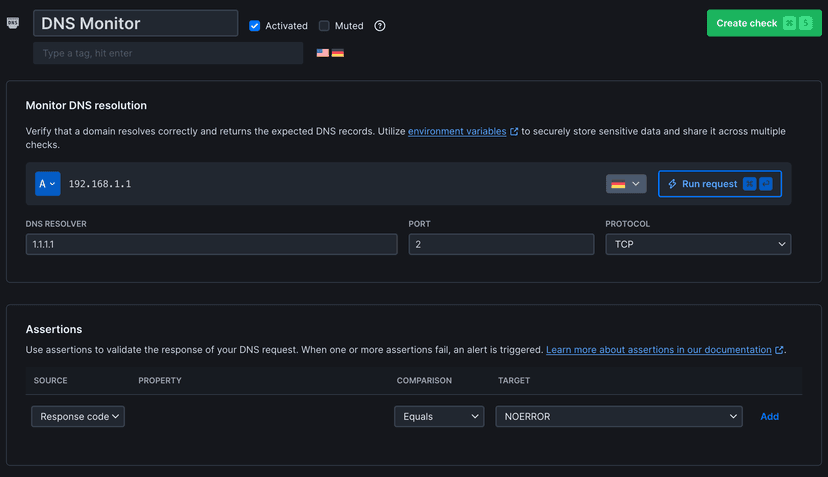828x477 pixels.
Task: Open the Response code source dropdown
Action: (x=78, y=416)
